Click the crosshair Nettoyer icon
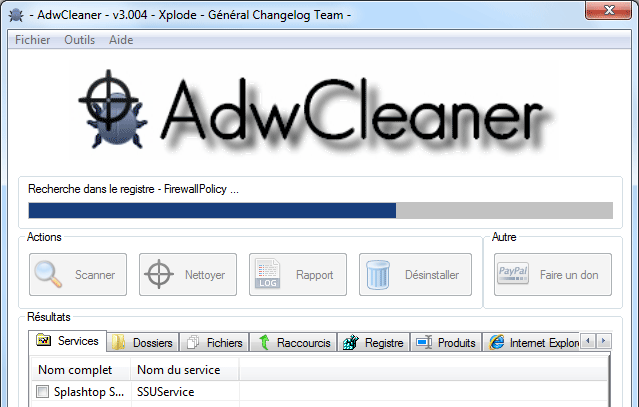 click(159, 274)
